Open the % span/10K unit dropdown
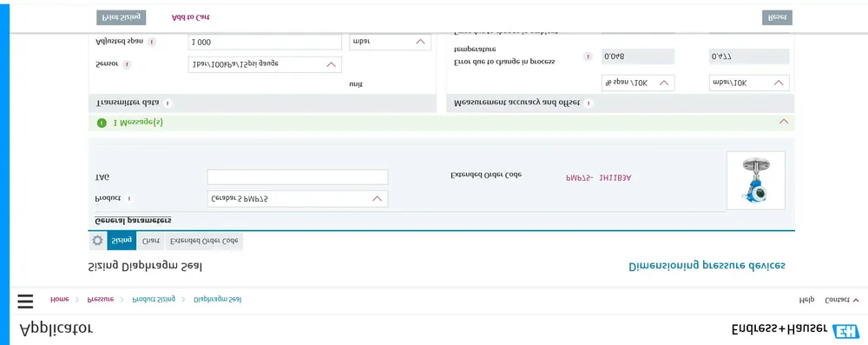The height and width of the screenshot is (345, 868). pos(638,83)
